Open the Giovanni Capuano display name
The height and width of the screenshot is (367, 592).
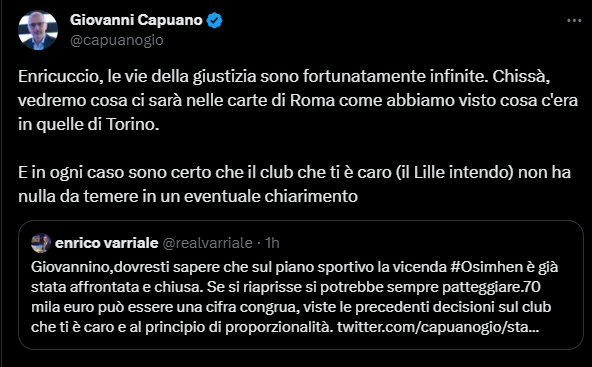pyautogui.click(x=136, y=20)
